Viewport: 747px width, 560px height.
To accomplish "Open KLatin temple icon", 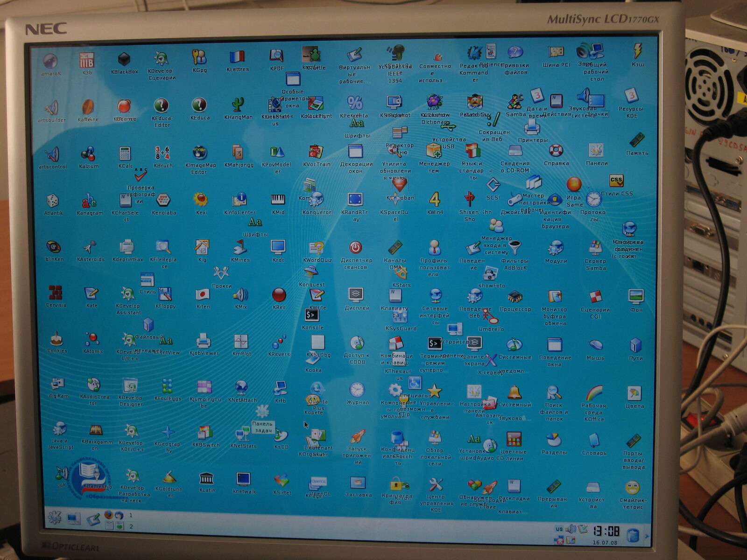I will 206,478.
